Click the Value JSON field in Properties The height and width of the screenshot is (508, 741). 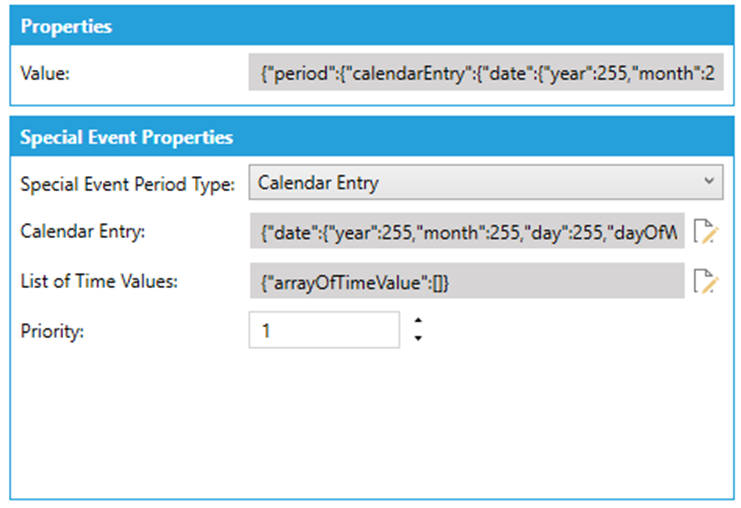pos(484,73)
